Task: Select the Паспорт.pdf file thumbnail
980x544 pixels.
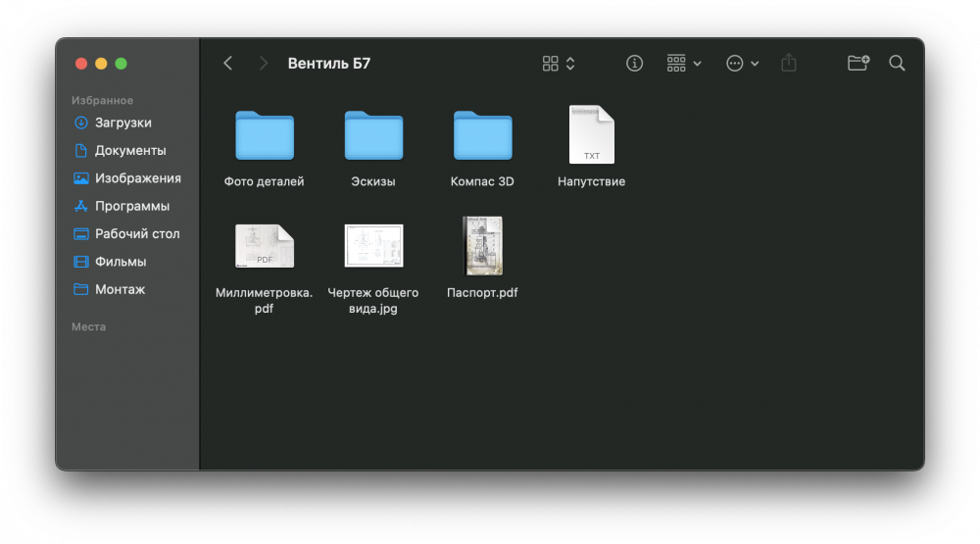Action: point(482,245)
